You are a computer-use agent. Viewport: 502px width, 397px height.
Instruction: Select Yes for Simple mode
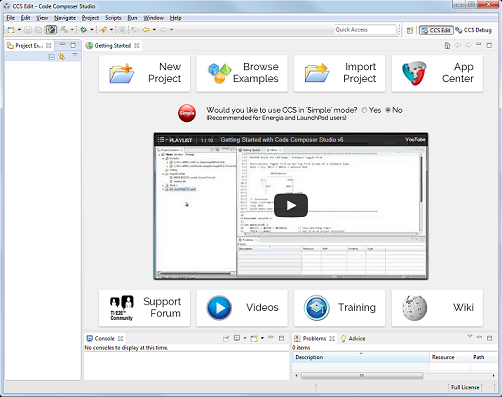coord(364,110)
